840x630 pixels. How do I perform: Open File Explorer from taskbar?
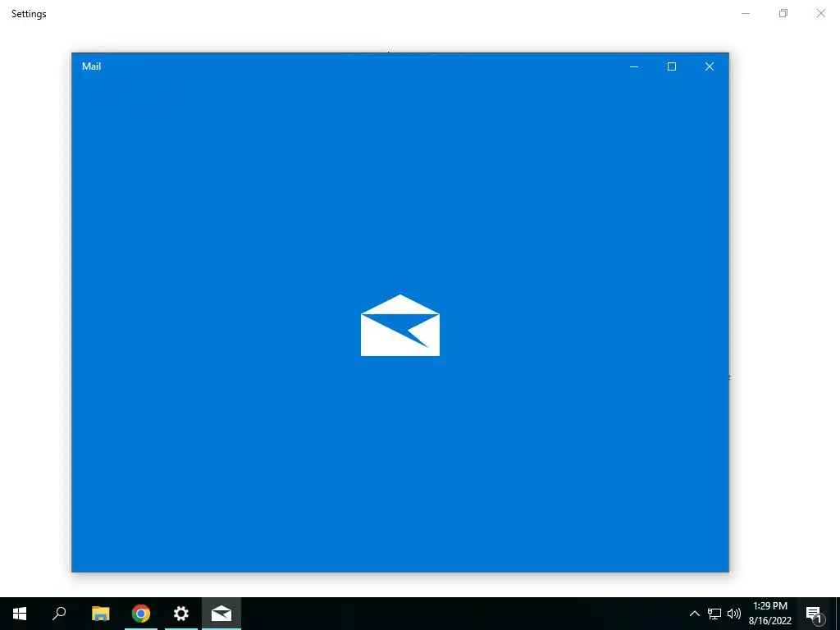(x=100, y=614)
